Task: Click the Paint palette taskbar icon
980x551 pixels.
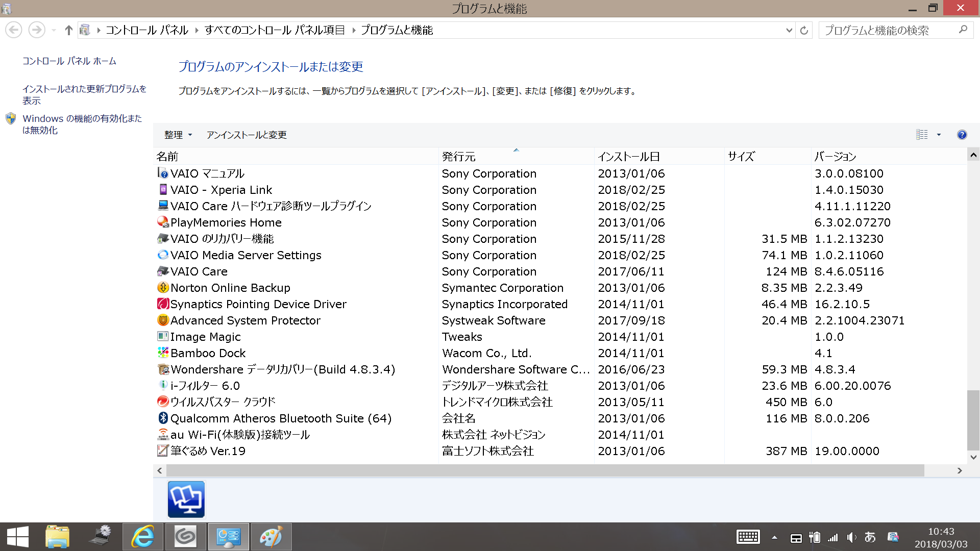Action: tap(271, 537)
